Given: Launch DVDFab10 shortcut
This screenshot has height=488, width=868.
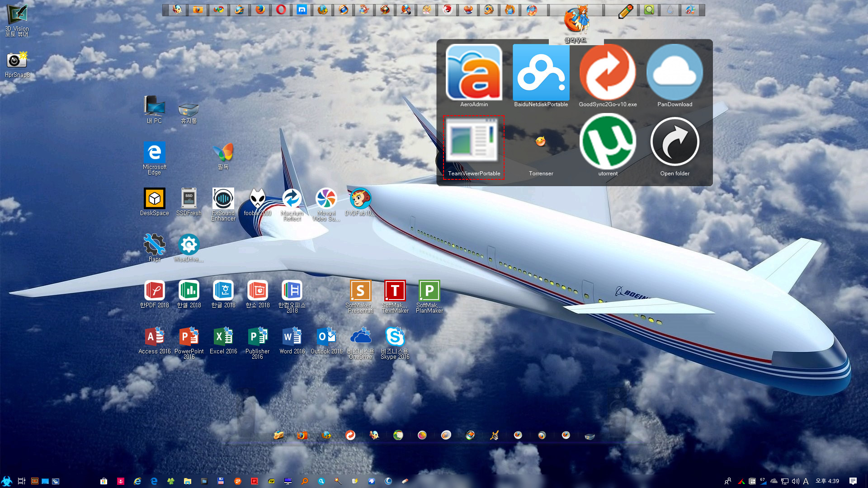Looking at the screenshot, I should tap(360, 202).
